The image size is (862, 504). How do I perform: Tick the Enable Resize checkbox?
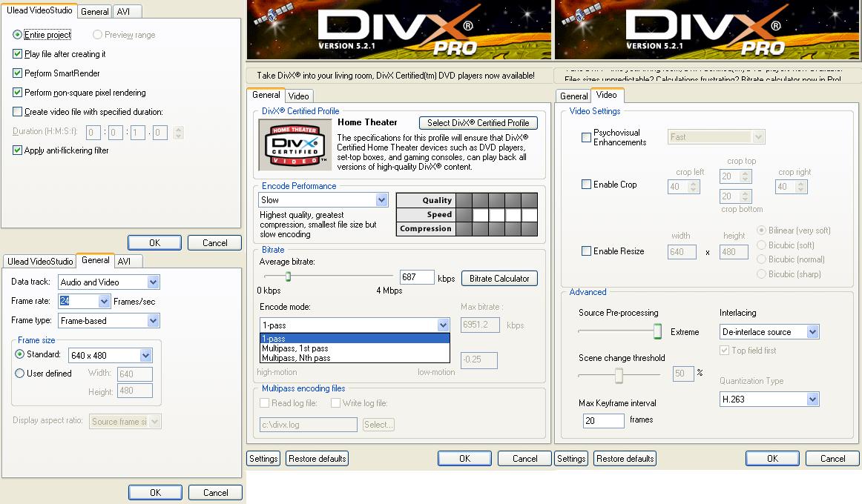click(x=586, y=251)
